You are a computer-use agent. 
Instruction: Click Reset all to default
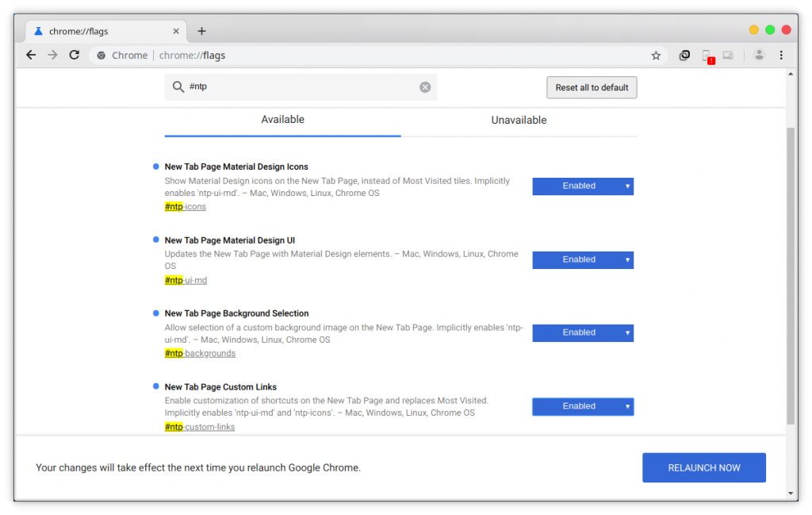592,87
